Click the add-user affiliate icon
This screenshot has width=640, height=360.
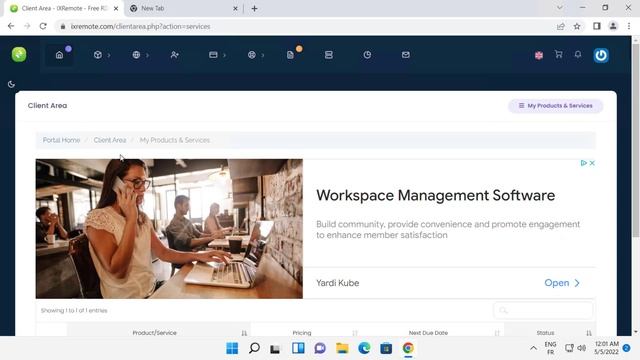click(x=175, y=55)
